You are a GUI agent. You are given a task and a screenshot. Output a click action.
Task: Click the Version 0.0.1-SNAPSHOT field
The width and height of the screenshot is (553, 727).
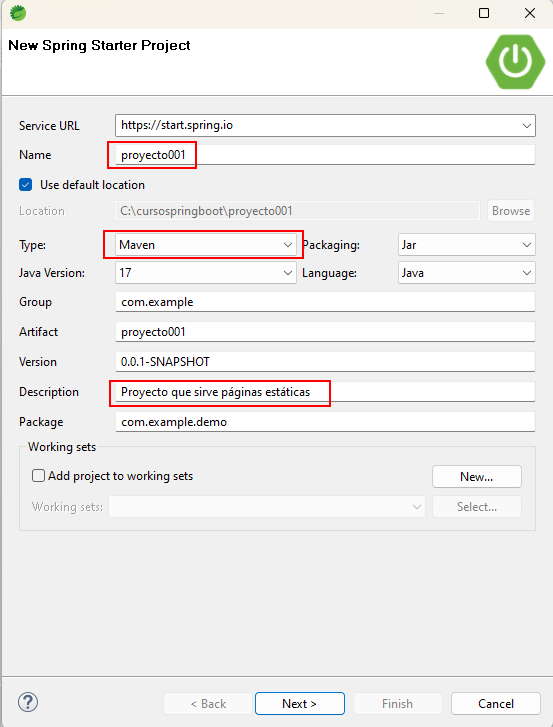coord(325,362)
